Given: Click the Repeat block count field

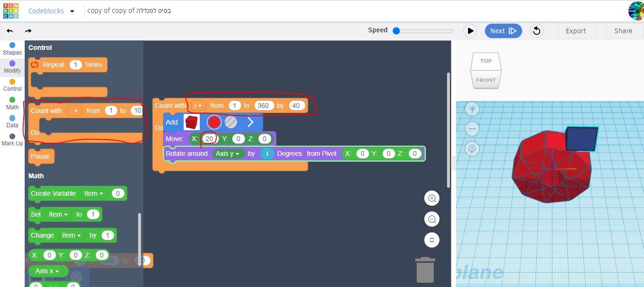Looking at the screenshot, I should tap(75, 65).
